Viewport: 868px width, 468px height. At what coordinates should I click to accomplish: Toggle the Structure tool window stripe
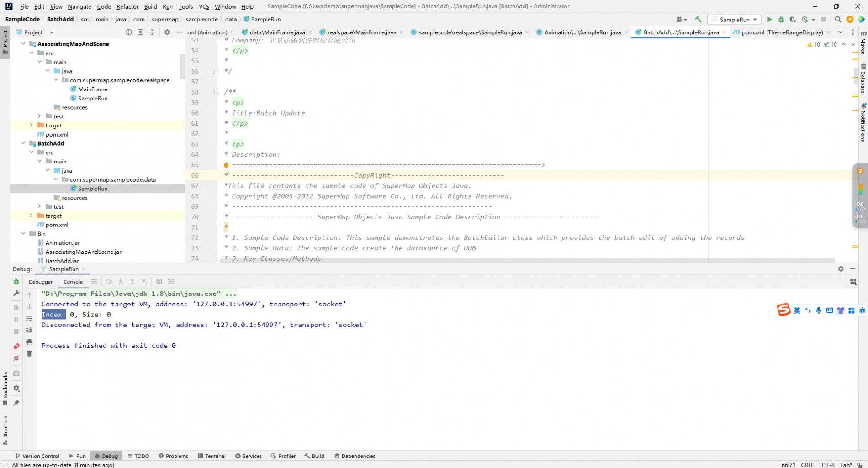click(5, 430)
